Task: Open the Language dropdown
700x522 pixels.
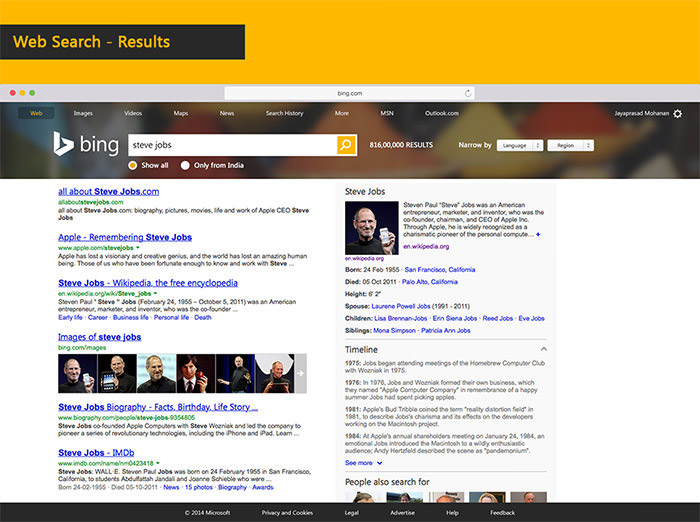Action: click(520, 146)
